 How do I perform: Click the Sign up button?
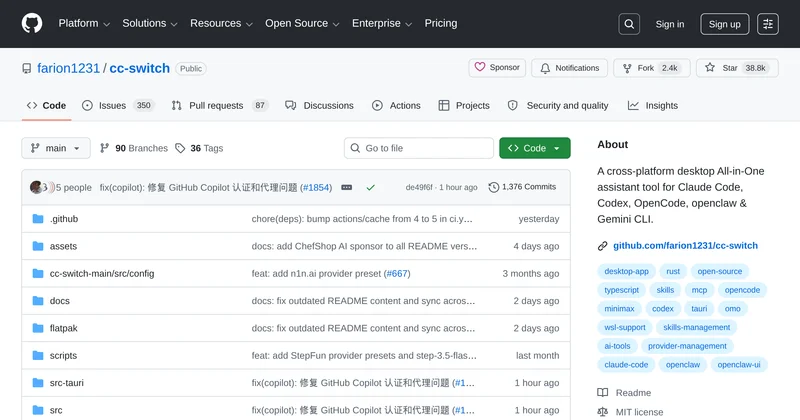[724, 24]
